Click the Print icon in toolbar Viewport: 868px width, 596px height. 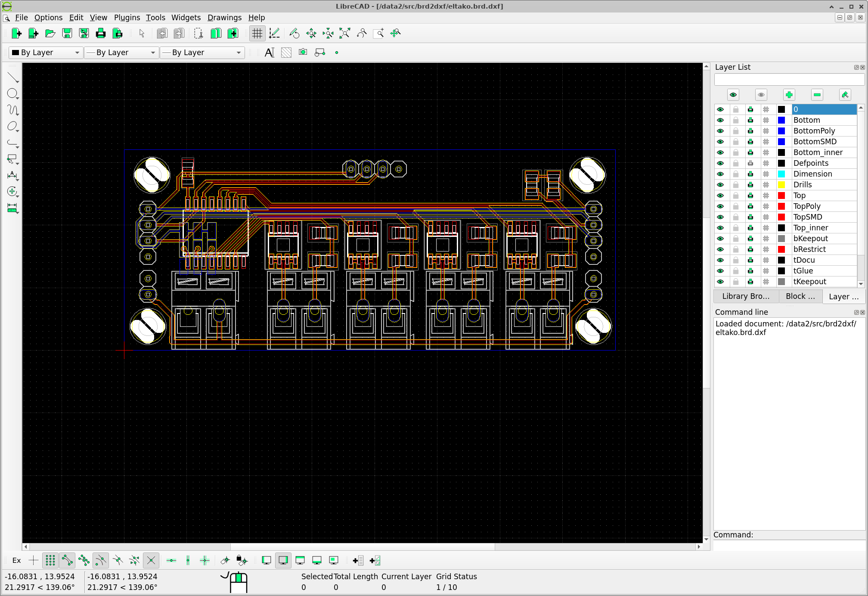tap(101, 33)
